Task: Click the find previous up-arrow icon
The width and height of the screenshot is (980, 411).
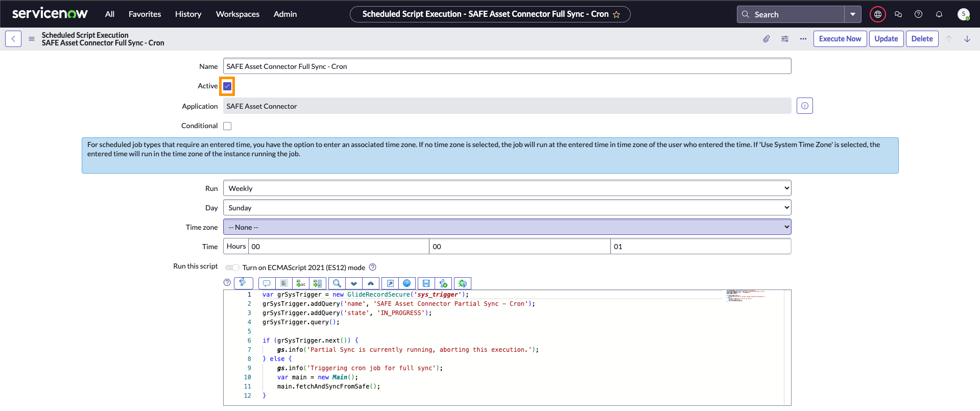Action: tap(371, 283)
